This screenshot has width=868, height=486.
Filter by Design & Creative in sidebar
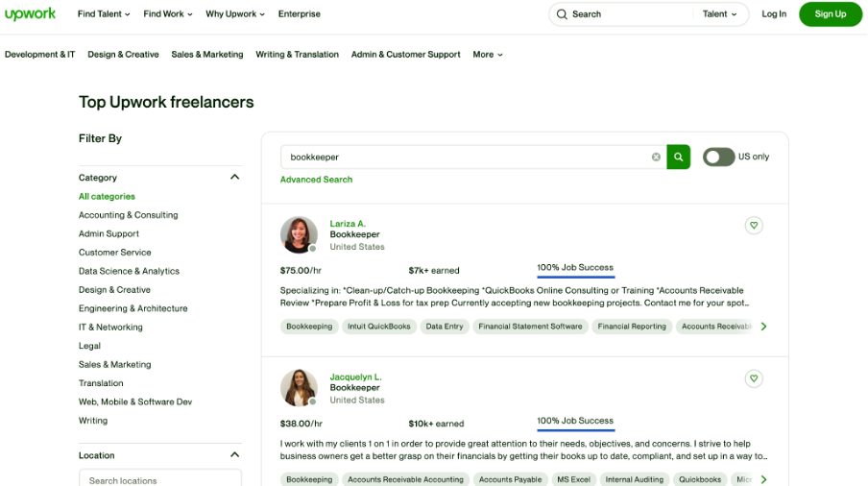(x=114, y=289)
